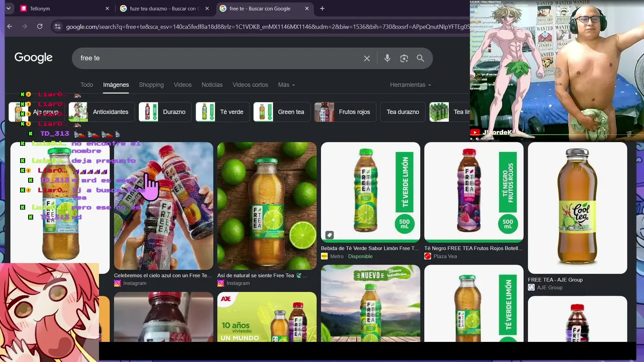Switch to the Videos tab
This screenshot has width=644, height=362.
pos(183,85)
